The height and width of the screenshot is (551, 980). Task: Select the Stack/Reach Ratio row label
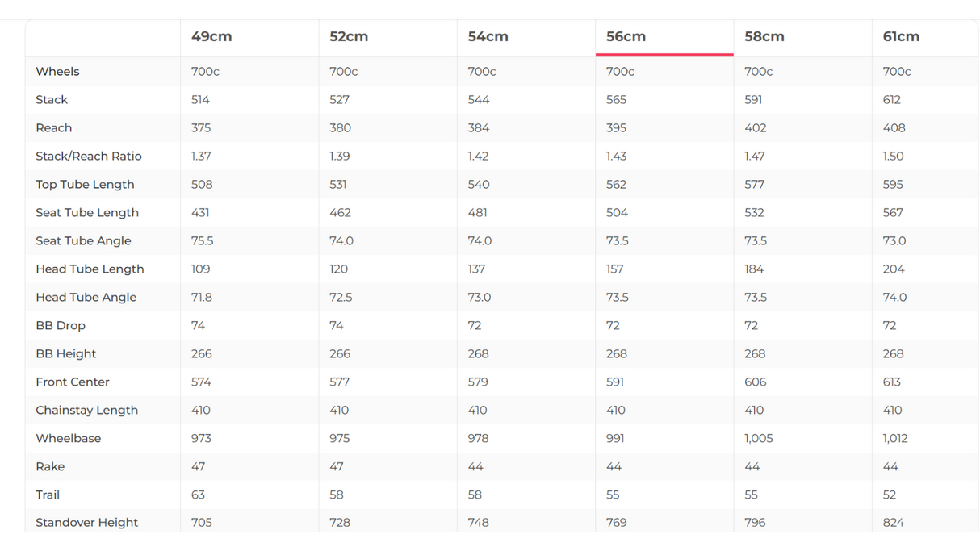[89, 157]
